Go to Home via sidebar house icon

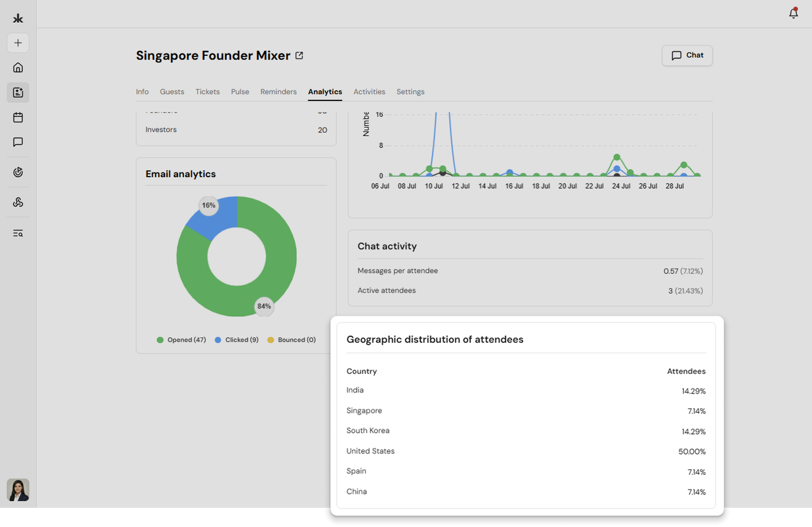[18, 68]
